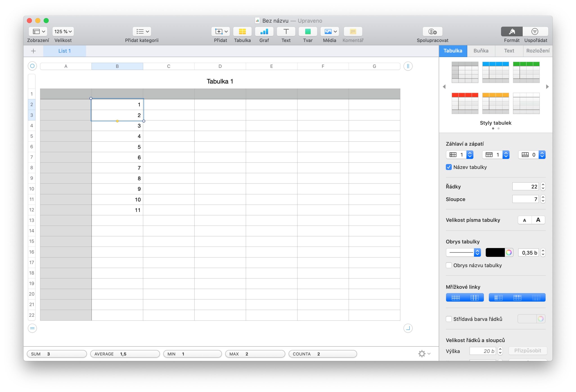Enable the Obrys názvu tabulky checkbox

[449, 265]
